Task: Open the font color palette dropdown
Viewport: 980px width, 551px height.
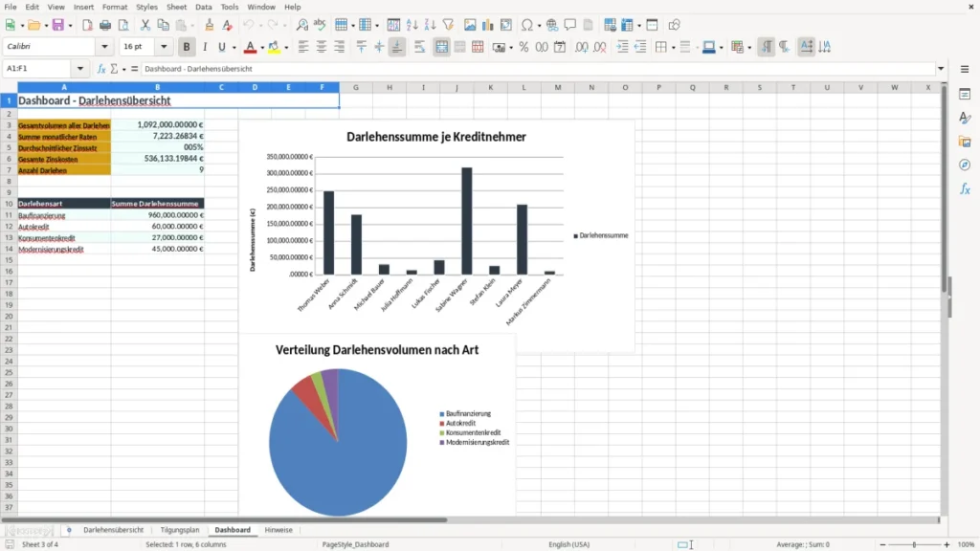Action: tap(262, 48)
